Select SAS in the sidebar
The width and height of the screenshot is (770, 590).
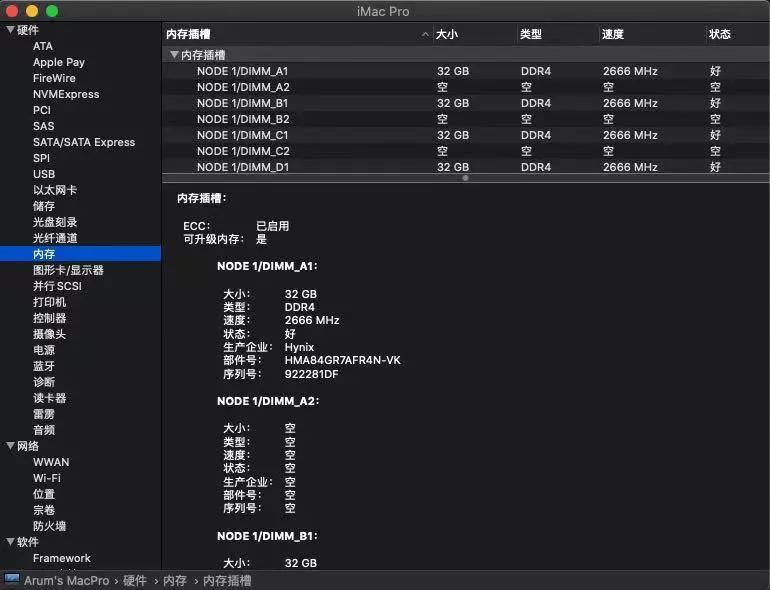pyautogui.click(x=44, y=126)
